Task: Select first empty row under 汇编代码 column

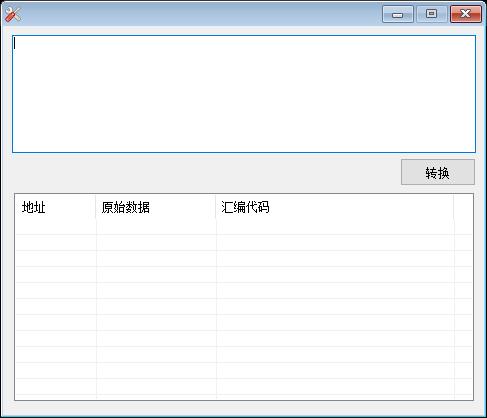Action: click(335, 227)
